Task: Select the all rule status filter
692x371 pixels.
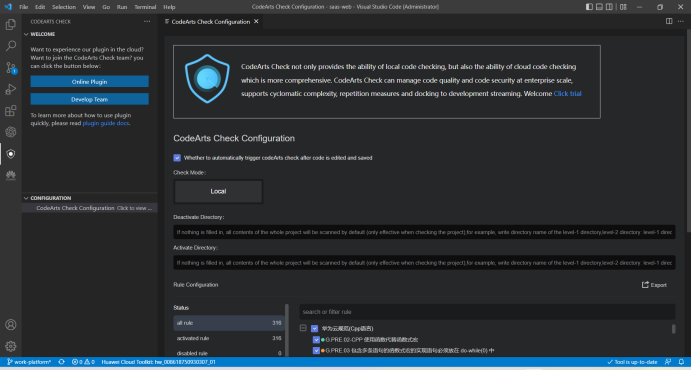Action: (x=229, y=323)
